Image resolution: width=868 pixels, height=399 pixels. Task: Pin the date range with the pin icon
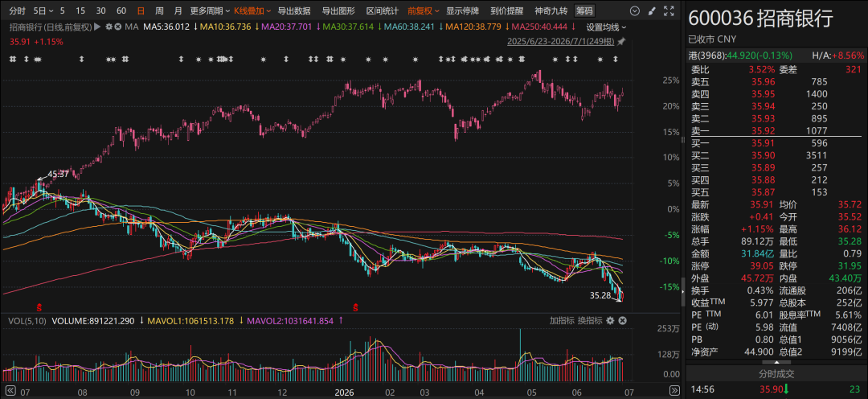tap(621, 42)
